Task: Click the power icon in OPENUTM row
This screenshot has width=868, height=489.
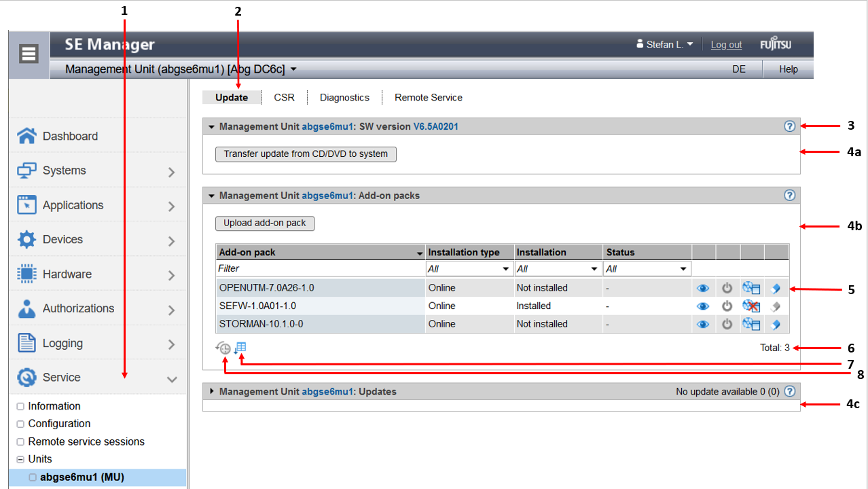Action: pyautogui.click(x=727, y=288)
